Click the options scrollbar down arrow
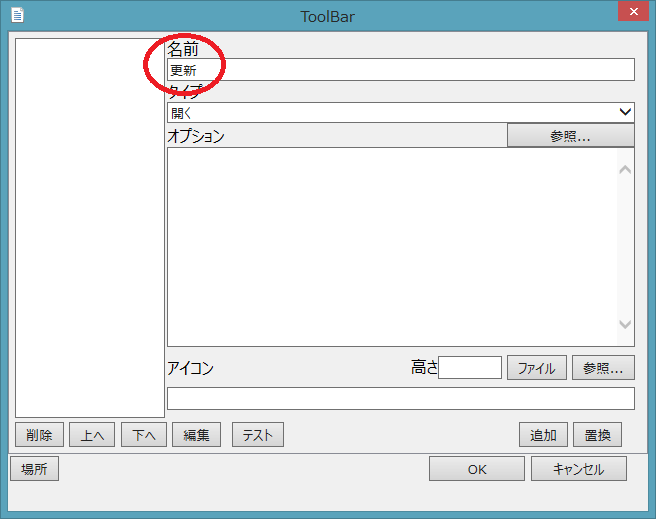Screen dimensions: 656x519 (x=625, y=324)
